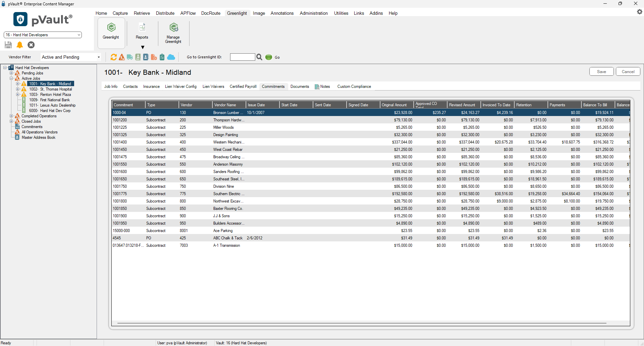Expand the Completed Operations tree node
This screenshot has height=346, width=644.
pos(11,116)
